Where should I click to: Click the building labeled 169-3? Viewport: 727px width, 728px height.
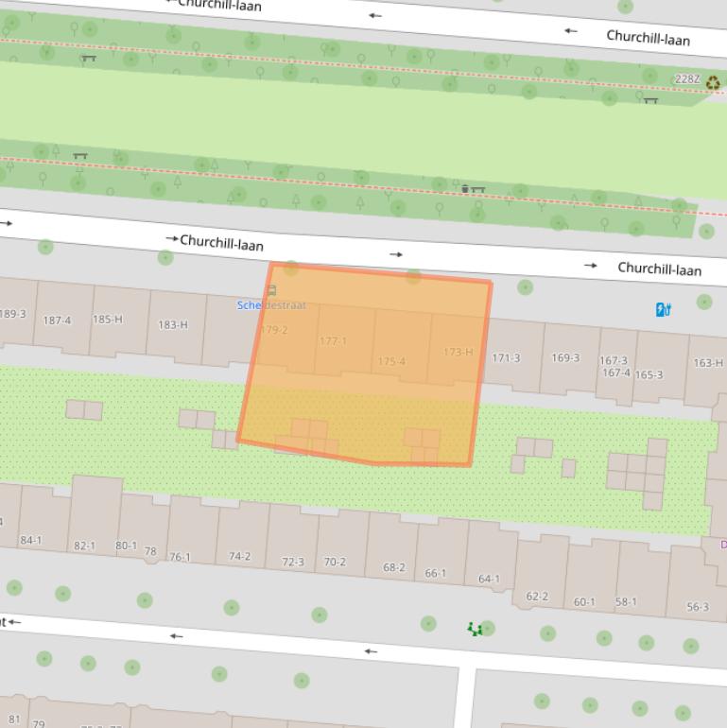pyautogui.click(x=565, y=357)
